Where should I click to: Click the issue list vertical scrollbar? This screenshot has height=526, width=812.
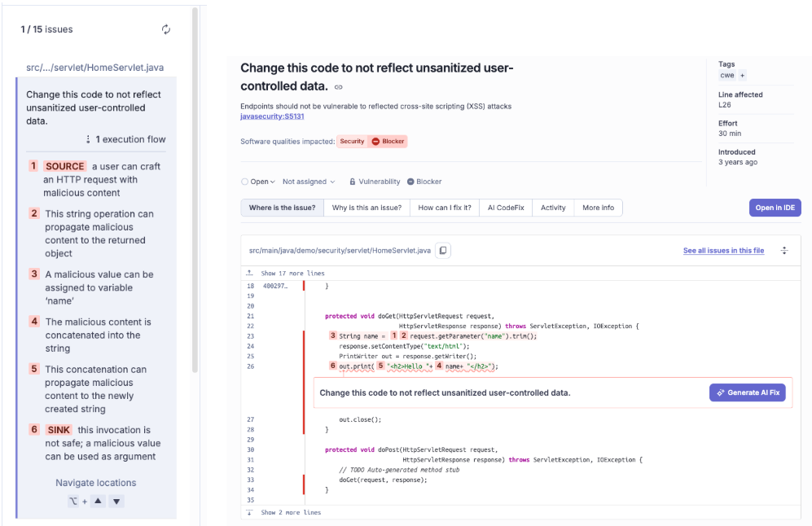195,187
